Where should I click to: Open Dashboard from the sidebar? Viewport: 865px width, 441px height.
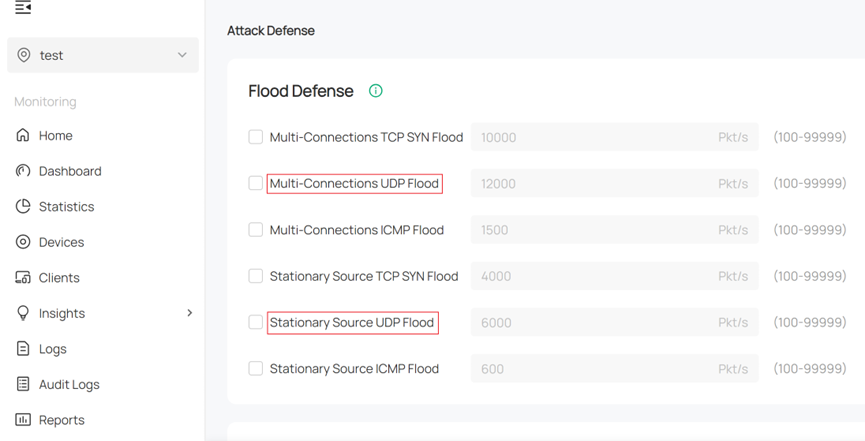point(70,171)
